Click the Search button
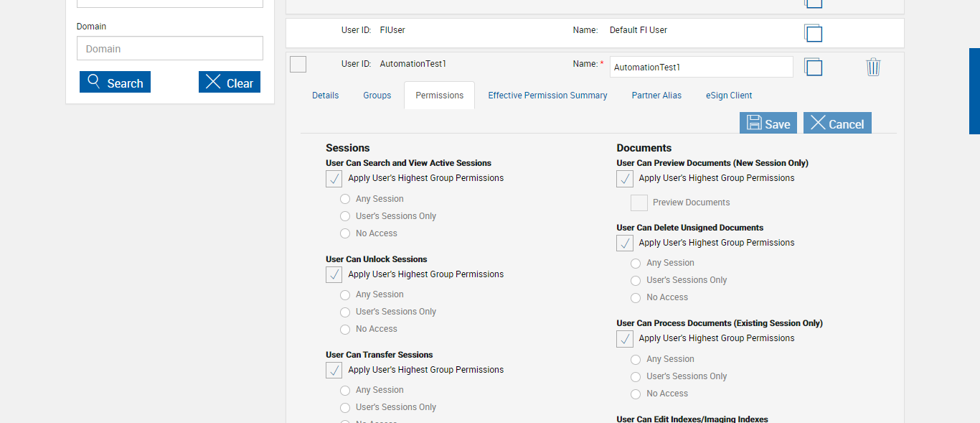This screenshot has height=423, width=980. click(x=115, y=83)
